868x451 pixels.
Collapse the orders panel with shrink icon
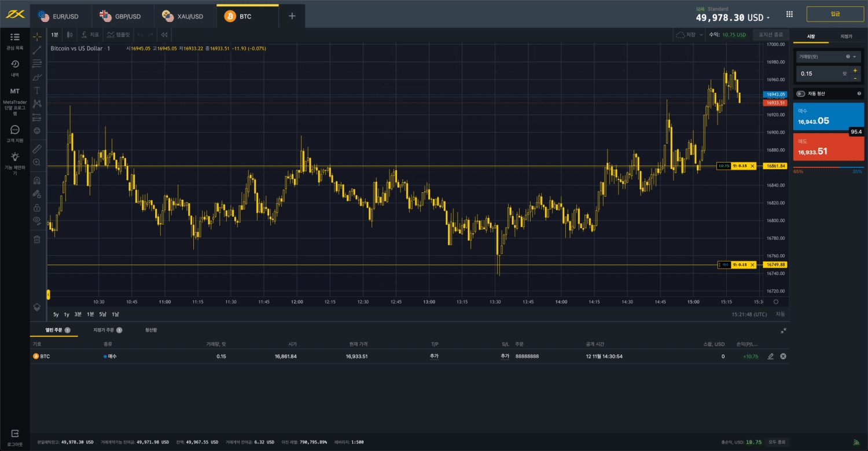click(783, 331)
